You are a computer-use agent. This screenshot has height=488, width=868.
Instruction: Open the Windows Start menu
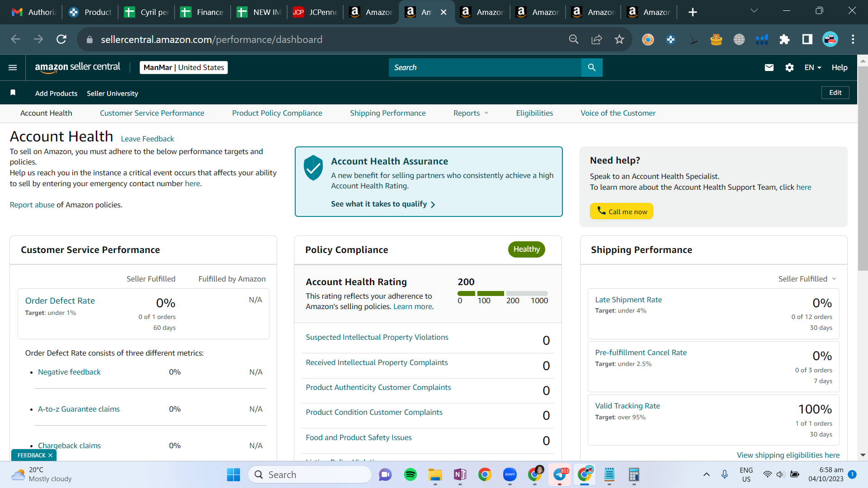[x=234, y=475]
